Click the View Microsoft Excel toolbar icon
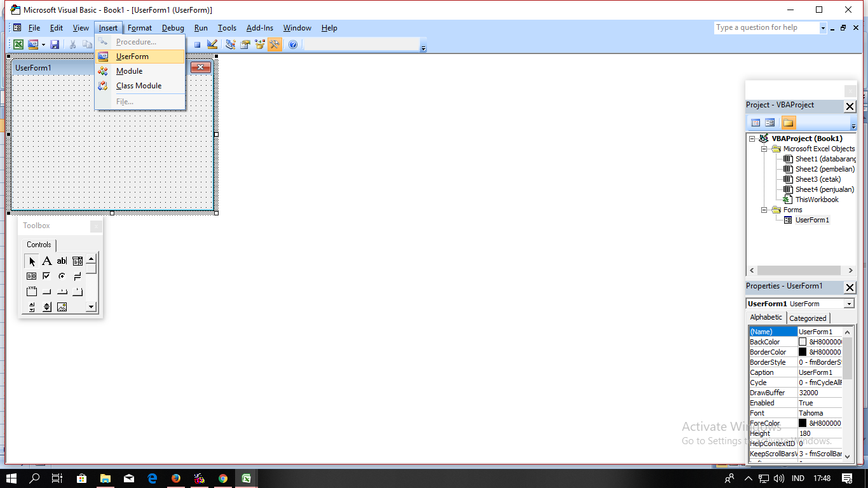Screen dimensions: 868x488 [18, 44]
